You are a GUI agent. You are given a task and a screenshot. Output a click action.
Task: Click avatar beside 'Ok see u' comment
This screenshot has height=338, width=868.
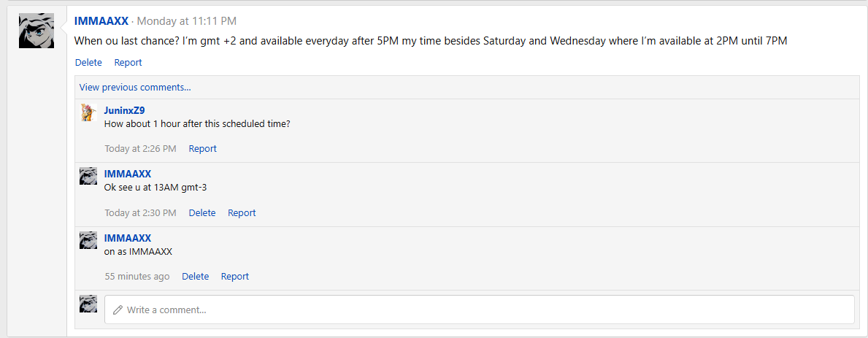[x=88, y=176]
